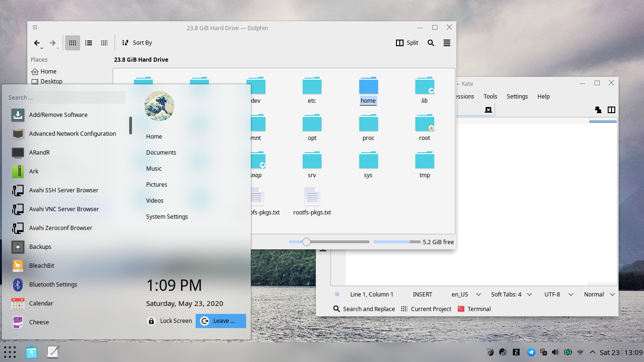
Task: Select the proc folder
Action: tap(368, 128)
